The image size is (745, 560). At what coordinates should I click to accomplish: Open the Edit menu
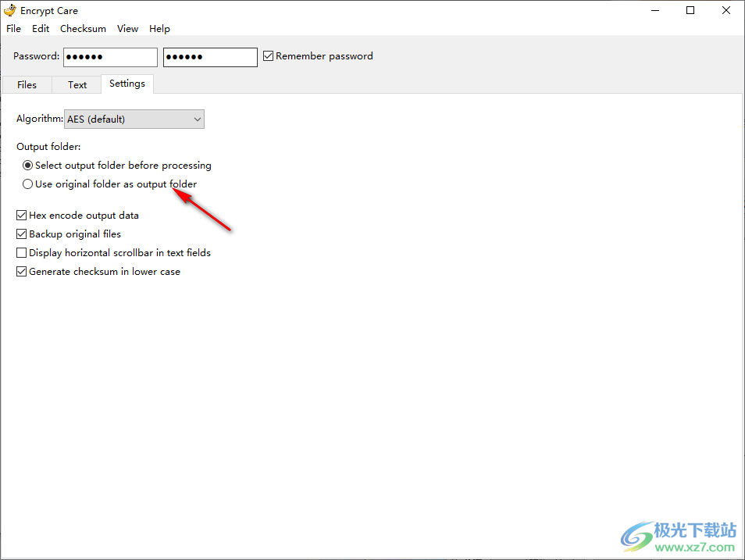(x=41, y=29)
